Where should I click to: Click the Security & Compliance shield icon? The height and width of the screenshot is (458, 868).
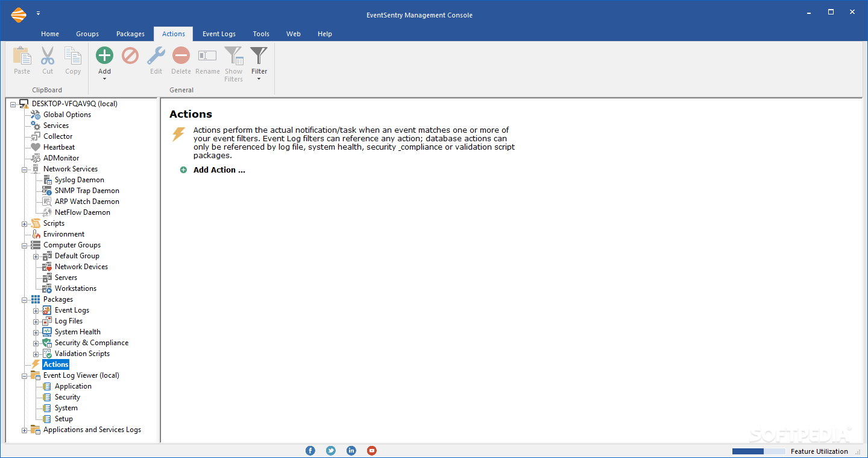(47, 343)
